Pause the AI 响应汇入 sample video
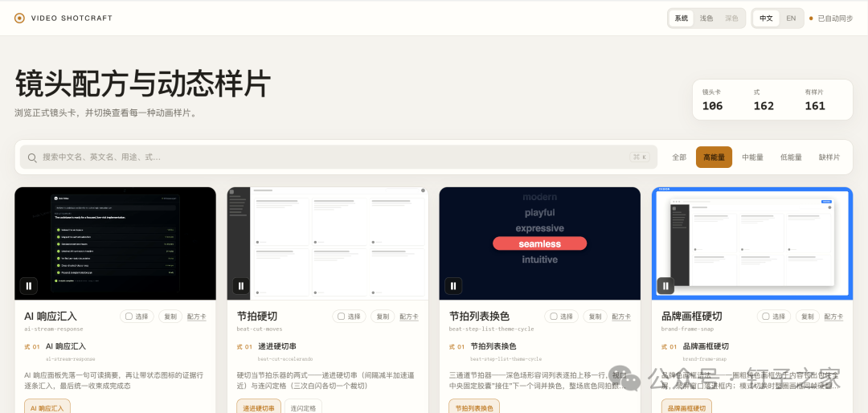The image size is (868, 413). (29, 286)
